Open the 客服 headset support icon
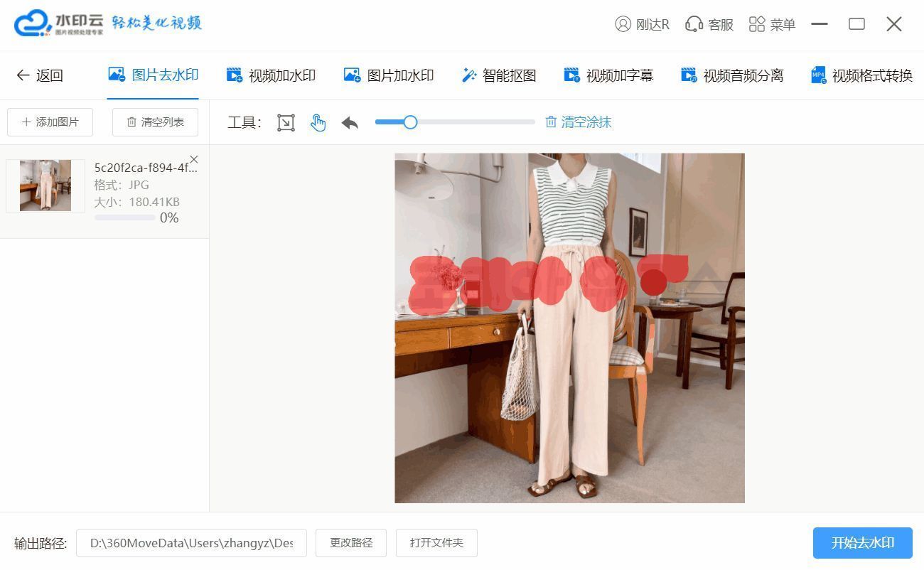 (x=694, y=24)
